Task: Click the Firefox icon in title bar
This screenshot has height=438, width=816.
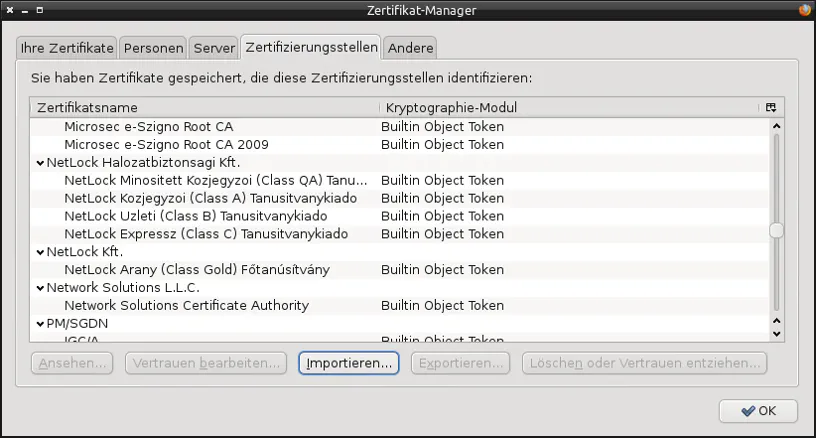Action: [x=805, y=10]
